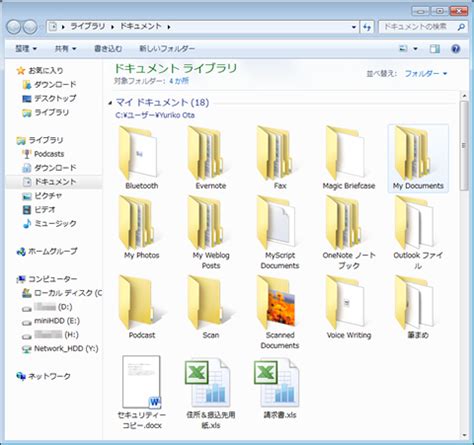This screenshot has height=445, width=474.
Task: Click ライブラリ in the address bar
Action: coord(88,26)
